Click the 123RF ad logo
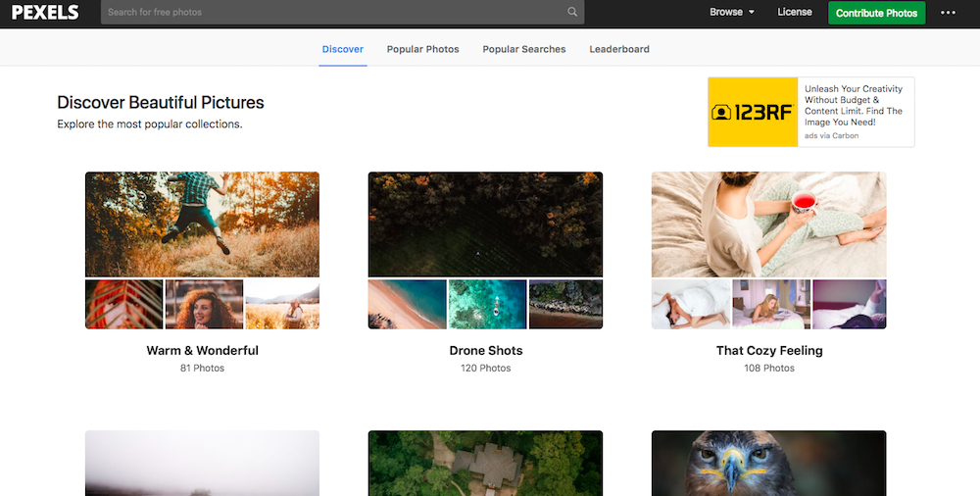The height and width of the screenshot is (496, 980). tap(753, 112)
